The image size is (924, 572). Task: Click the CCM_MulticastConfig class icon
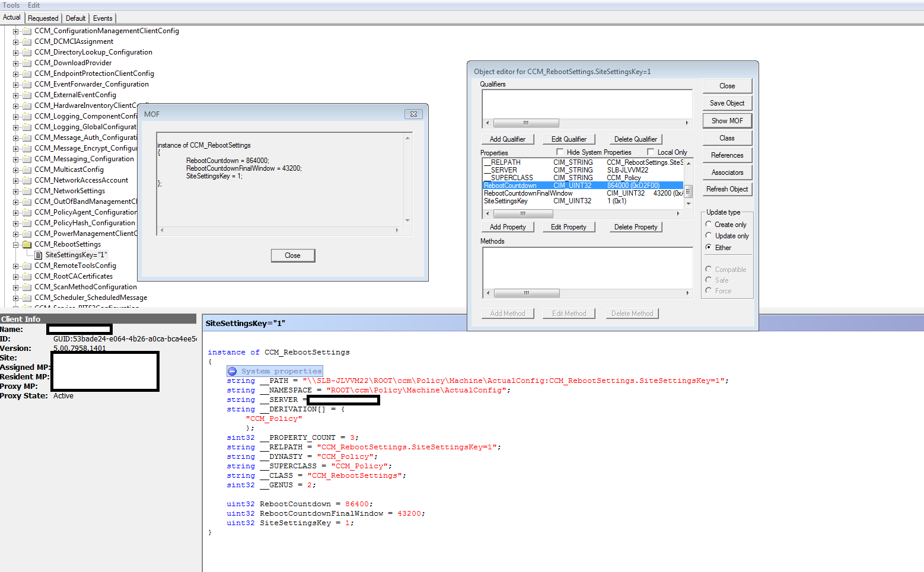[x=26, y=169]
